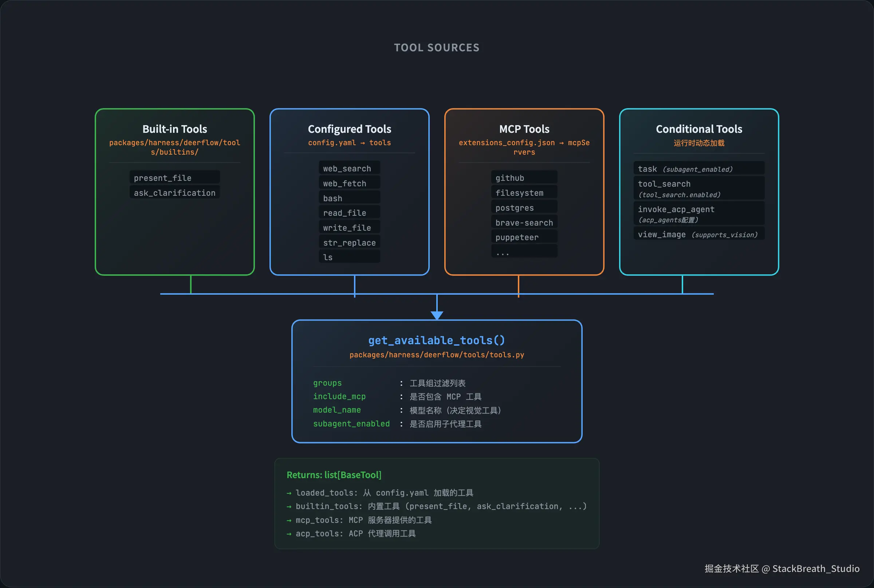874x588 pixels.
Task: Click the puppeteer tool tag
Action: point(524,237)
